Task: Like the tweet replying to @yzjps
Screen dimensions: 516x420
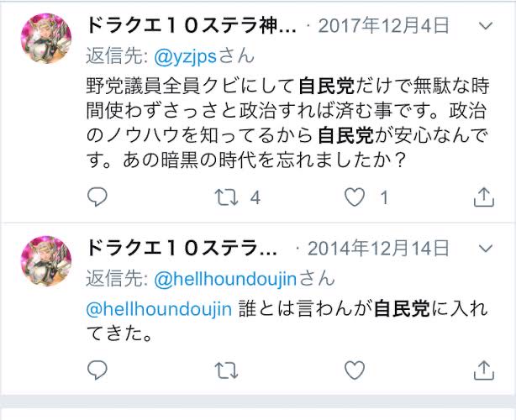Action: point(355,197)
